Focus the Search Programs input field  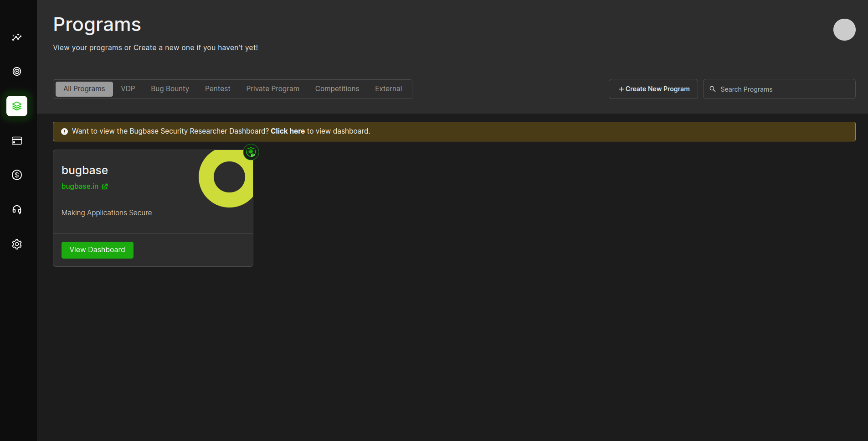click(x=779, y=89)
